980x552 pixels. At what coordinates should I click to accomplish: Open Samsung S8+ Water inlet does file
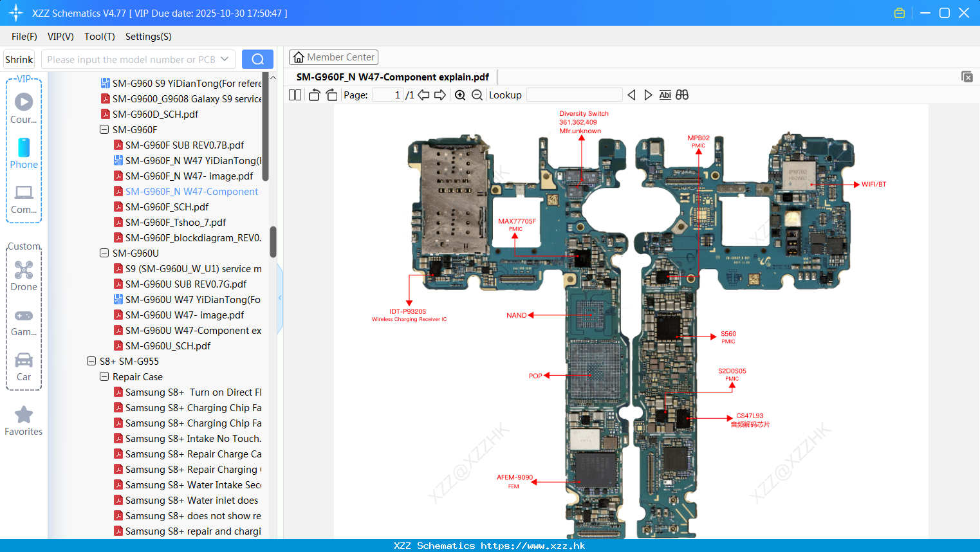192,500
